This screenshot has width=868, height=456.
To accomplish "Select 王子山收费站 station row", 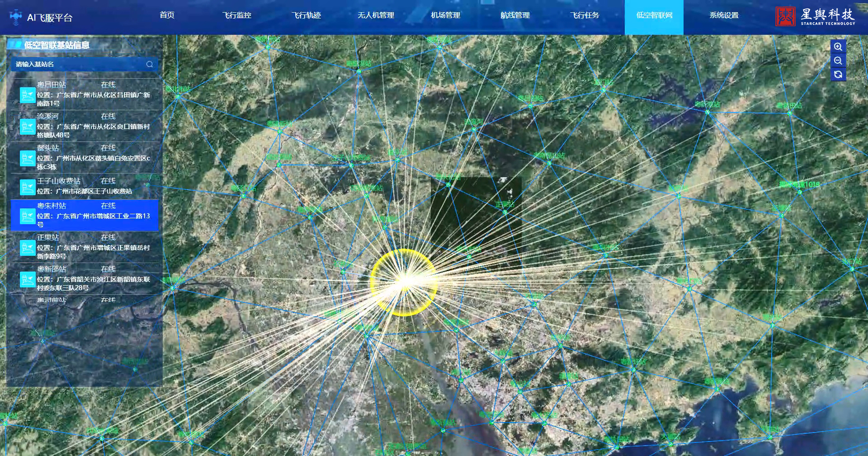I will point(85,186).
